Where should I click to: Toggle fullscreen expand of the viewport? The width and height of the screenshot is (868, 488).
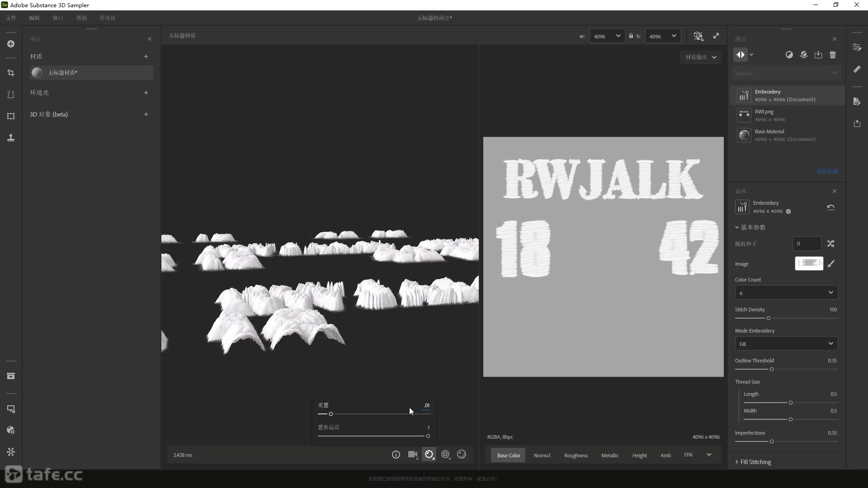tap(716, 36)
